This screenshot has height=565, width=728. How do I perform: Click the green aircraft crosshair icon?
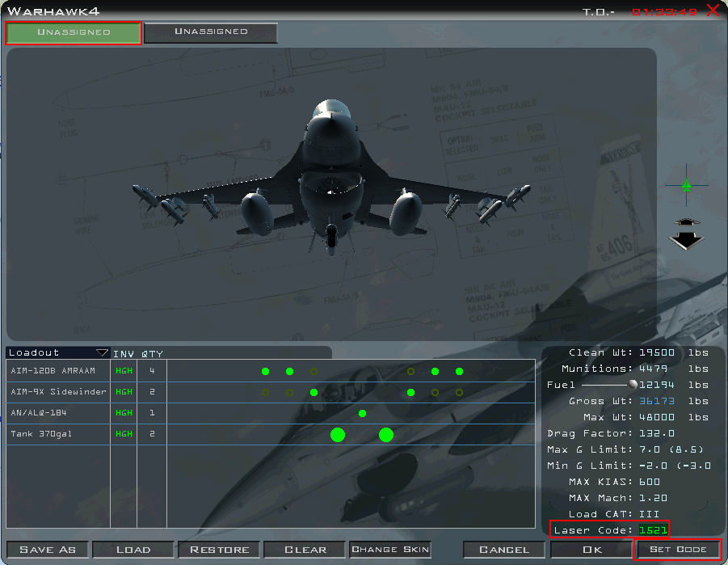[686, 187]
